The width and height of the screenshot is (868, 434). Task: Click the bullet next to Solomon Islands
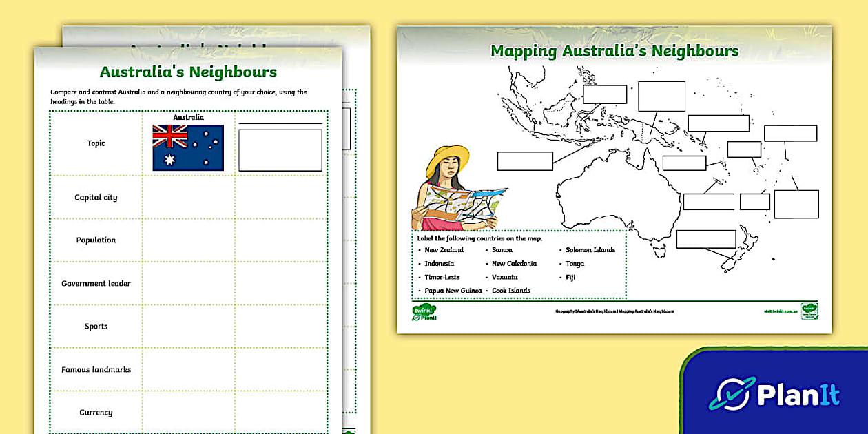click(x=561, y=250)
